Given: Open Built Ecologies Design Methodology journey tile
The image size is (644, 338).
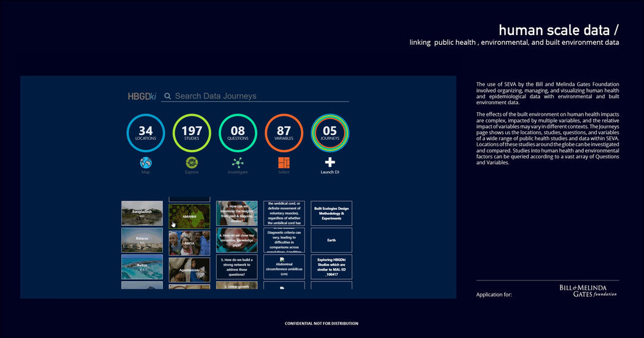Looking at the screenshot, I should point(332,213).
